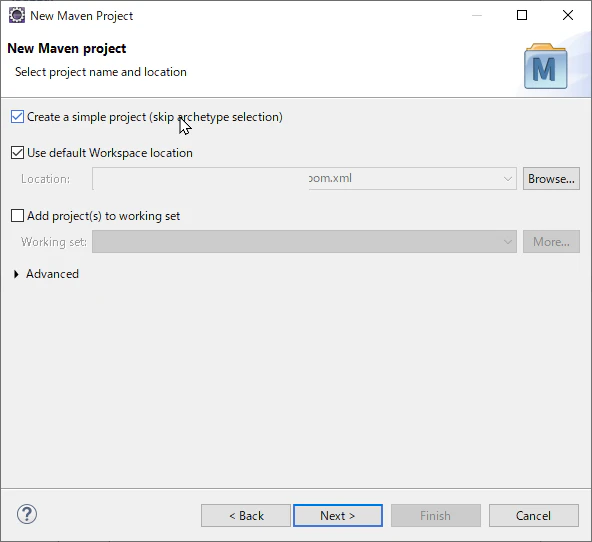Image resolution: width=592 pixels, height=542 pixels.
Task: Uncheck Create a simple project checkbox
Action: tap(17, 117)
